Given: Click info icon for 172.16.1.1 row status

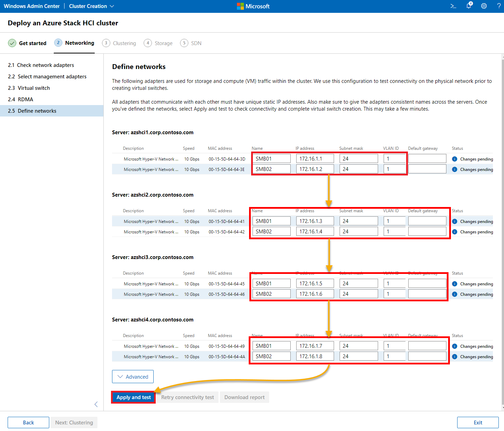Looking at the screenshot, I should tap(455, 159).
